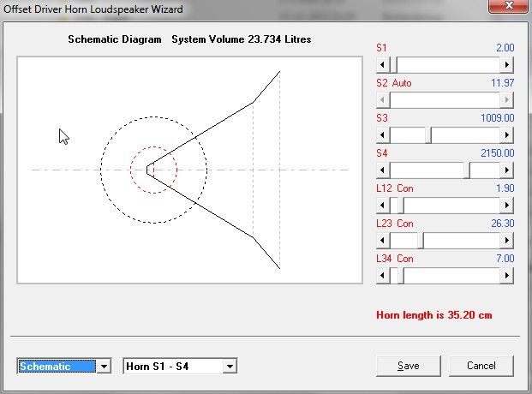
Task: Click the L23 slider right arrow
Action: click(506, 241)
